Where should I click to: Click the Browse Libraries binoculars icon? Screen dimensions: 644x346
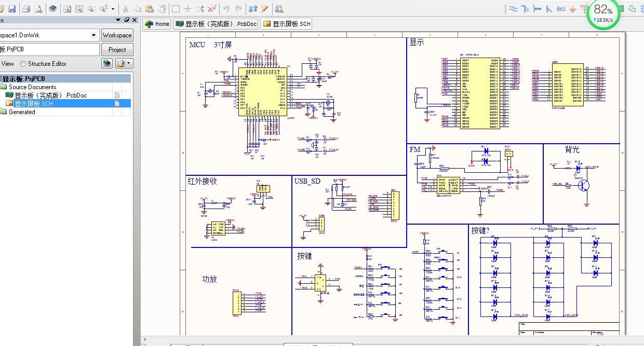(279, 8)
